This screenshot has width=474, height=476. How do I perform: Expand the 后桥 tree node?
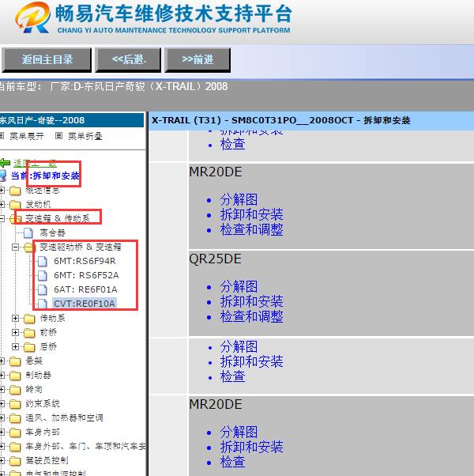[x=15, y=346]
